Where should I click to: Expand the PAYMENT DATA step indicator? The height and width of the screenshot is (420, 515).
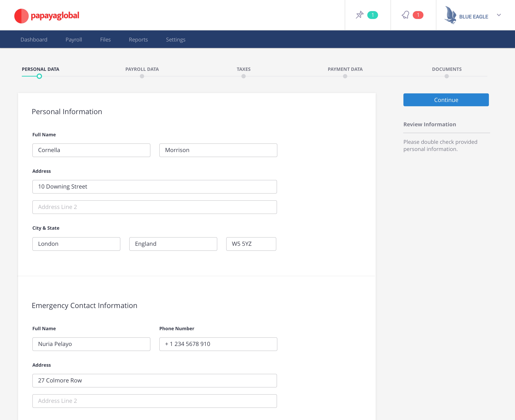click(345, 76)
